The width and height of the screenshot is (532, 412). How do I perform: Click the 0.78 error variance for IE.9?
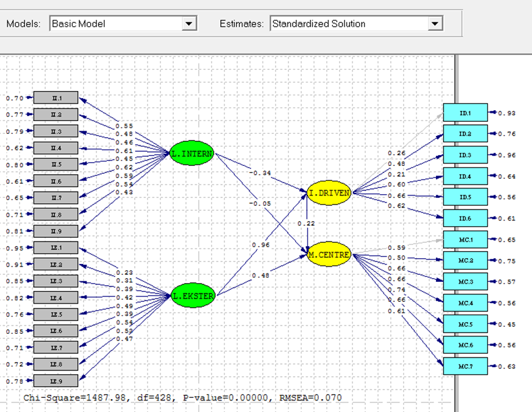coord(15,381)
